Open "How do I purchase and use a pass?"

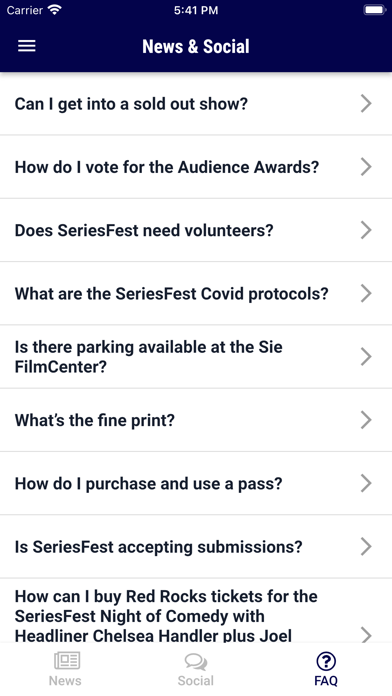[x=196, y=483]
